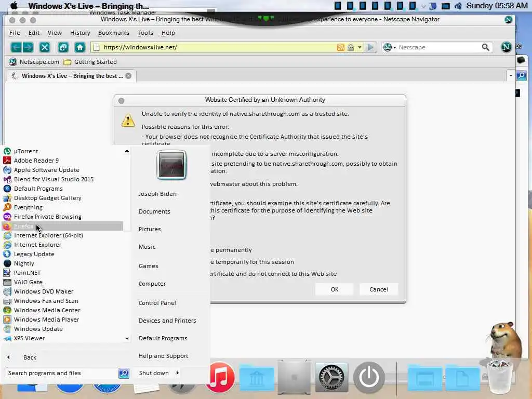The height and width of the screenshot is (399, 532).
Task: Click the start menu search magnifier button
Action: coord(124,373)
